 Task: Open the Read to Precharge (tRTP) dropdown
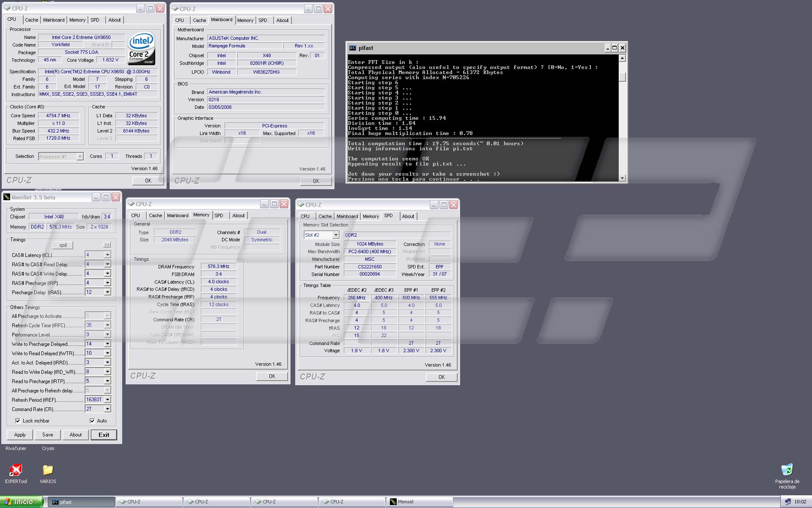click(x=107, y=381)
